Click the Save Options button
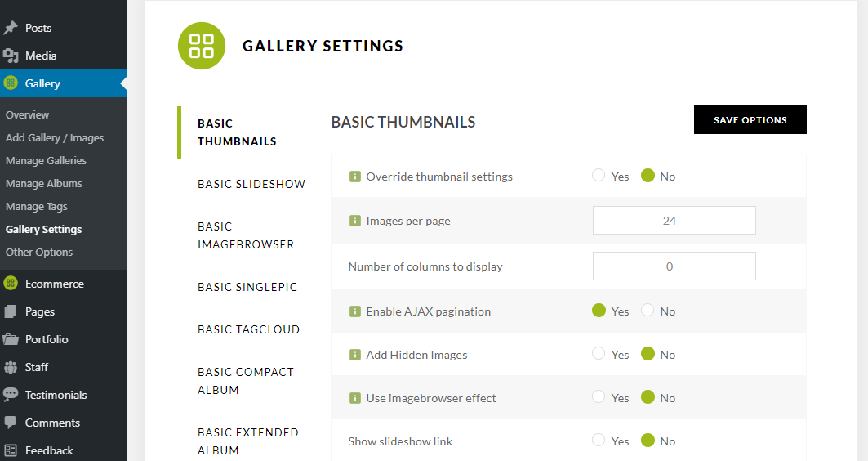868x461 pixels. pos(750,119)
